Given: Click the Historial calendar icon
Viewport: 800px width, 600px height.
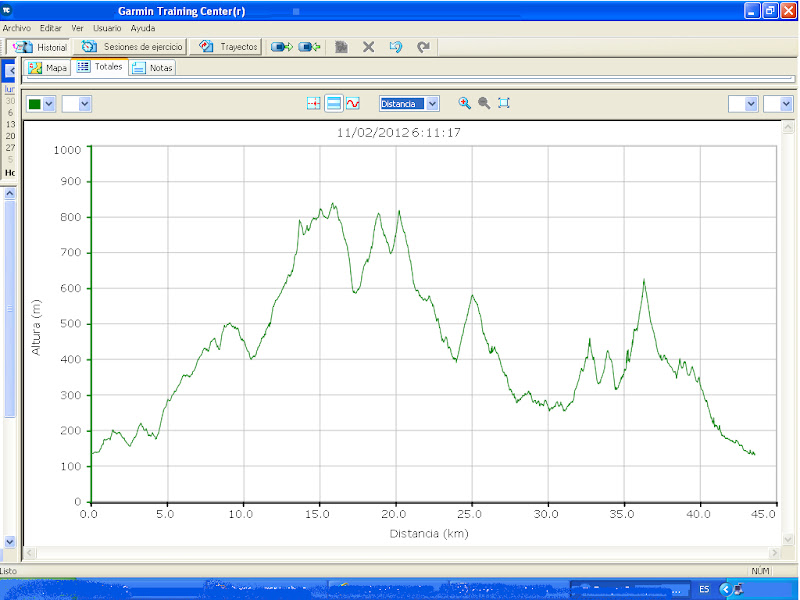Looking at the screenshot, I should point(22,47).
